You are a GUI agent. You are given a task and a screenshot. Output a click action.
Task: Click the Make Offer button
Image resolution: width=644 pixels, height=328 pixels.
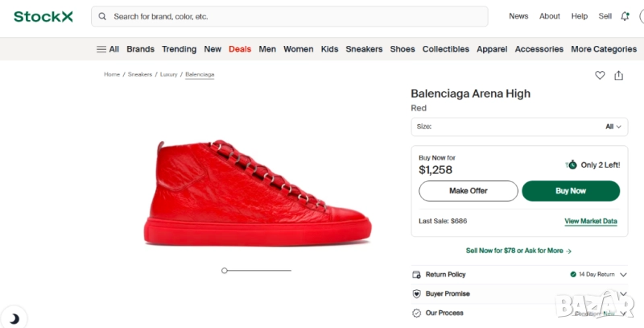coord(469,191)
